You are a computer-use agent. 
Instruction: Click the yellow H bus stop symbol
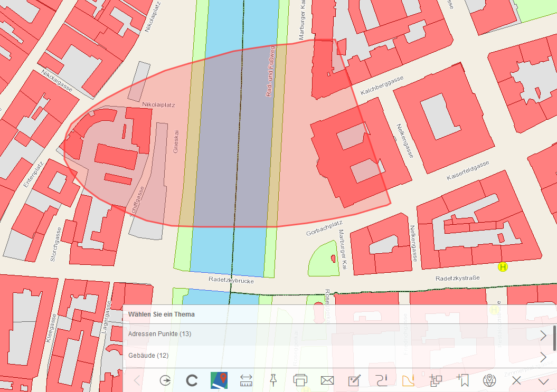coord(503,267)
